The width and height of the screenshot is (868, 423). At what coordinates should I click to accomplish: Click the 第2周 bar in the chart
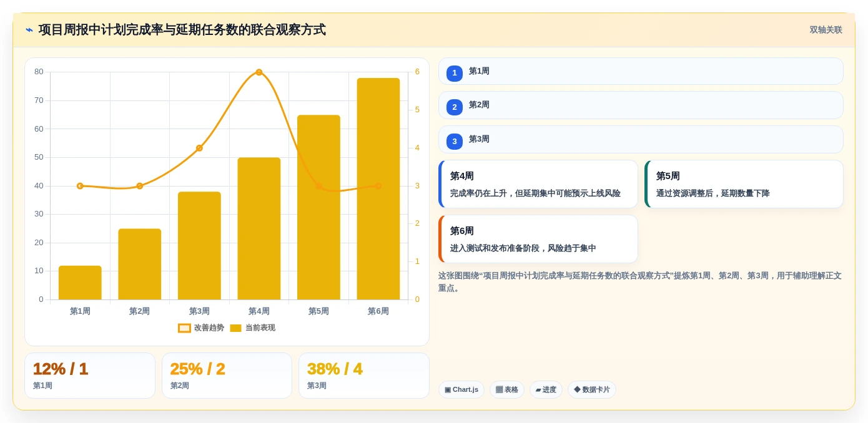tap(140, 264)
